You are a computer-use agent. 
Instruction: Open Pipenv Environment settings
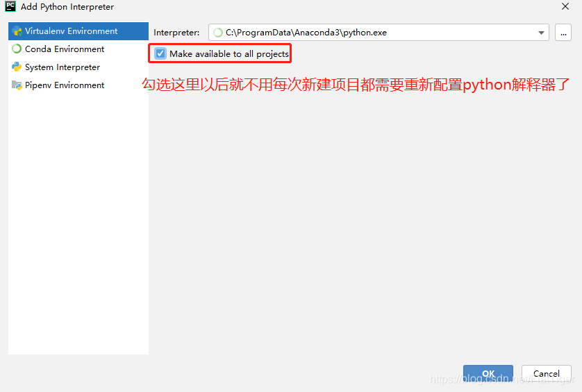click(78, 85)
